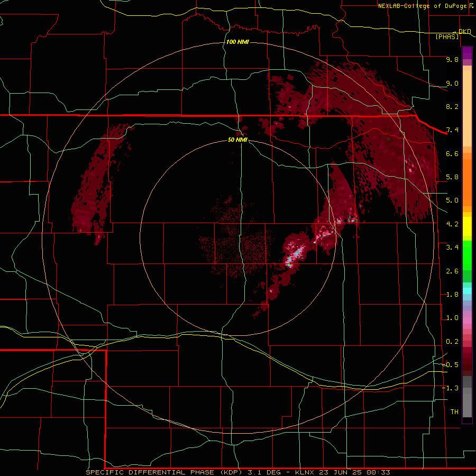Click the 1.8 value on the color scale
The height and width of the screenshot is (476, 476).
452,295
